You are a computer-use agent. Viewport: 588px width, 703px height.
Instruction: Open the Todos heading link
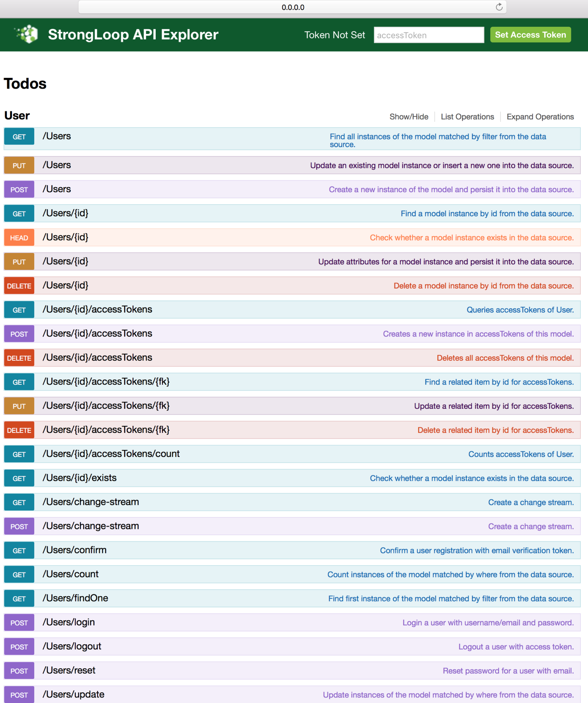pos(25,83)
